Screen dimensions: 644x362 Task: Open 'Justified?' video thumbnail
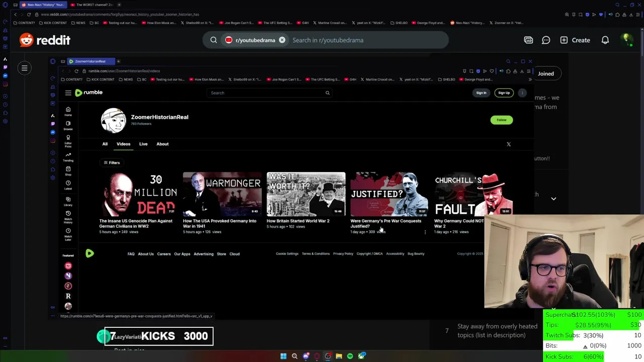pyautogui.click(x=389, y=194)
